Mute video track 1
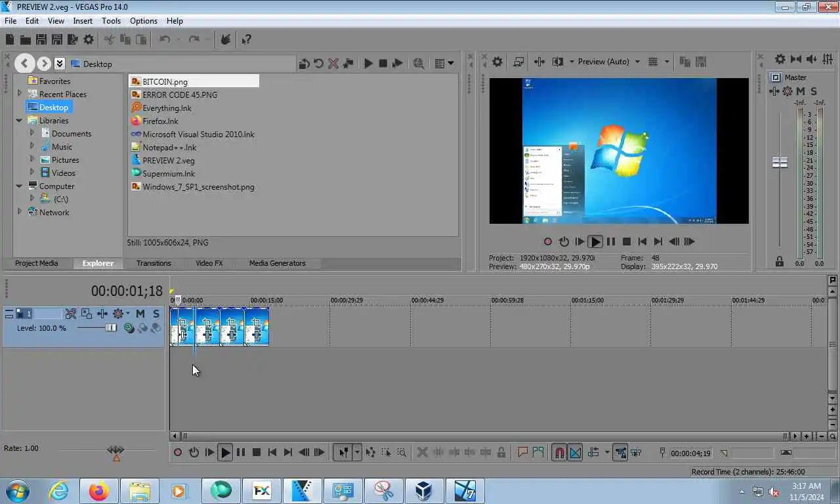This screenshot has width=840, height=504. [x=140, y=314]
